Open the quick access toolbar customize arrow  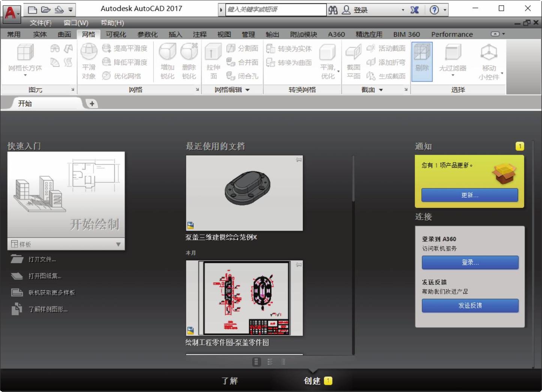tap(70, 10)
